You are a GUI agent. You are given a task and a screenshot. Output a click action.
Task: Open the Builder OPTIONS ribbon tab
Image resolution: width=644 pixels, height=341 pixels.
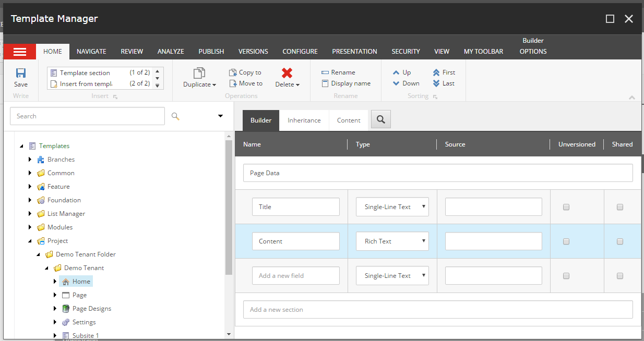533,52
